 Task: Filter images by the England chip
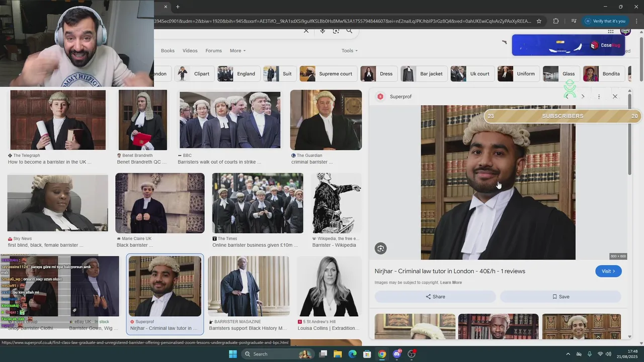238,74
